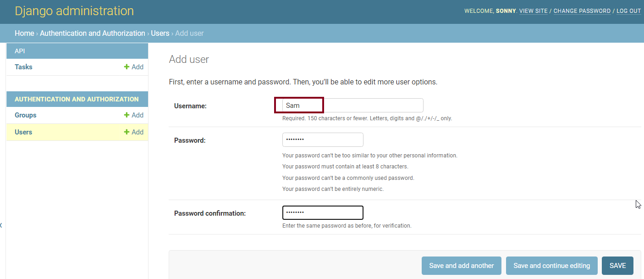The width and height of the screenshot is (644, 279).
Task: Click 'Enter the same password as before' hint
Action: [347, 226]
